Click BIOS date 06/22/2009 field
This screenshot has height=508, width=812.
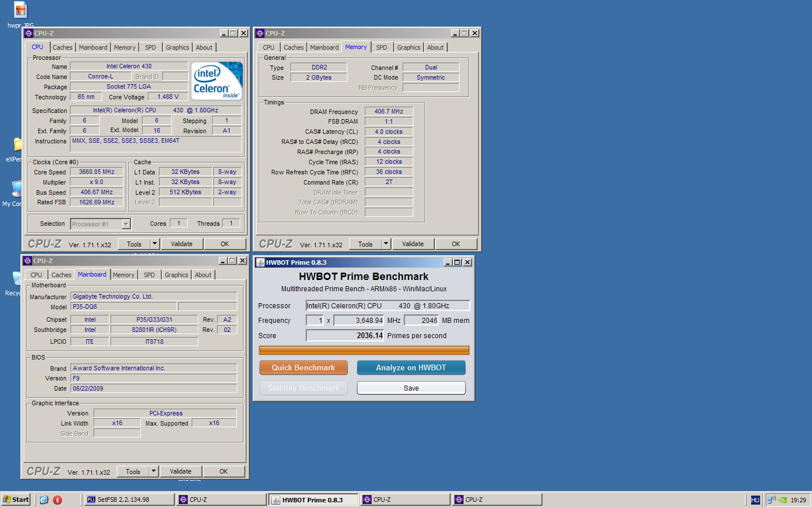(x=154, y=388)
